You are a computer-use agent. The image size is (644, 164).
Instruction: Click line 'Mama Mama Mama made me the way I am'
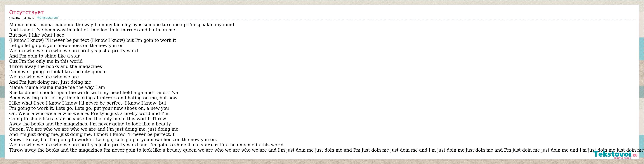[x=57, y=88]
